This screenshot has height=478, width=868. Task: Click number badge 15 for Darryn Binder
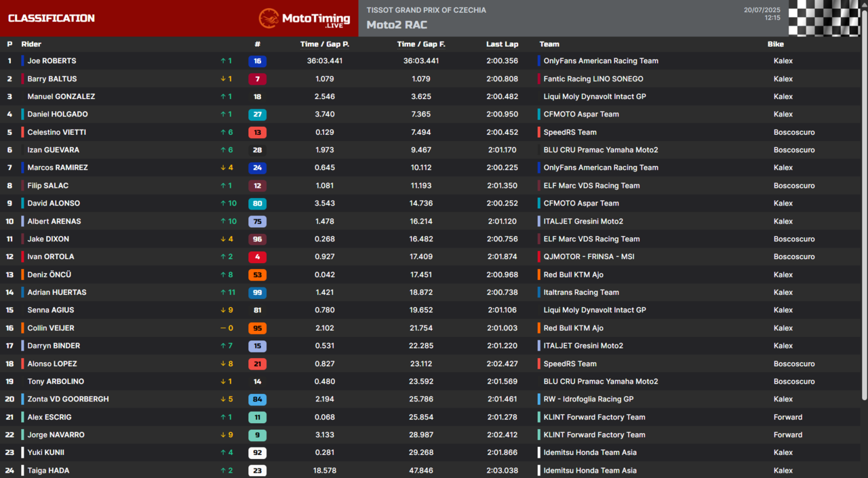257,346
